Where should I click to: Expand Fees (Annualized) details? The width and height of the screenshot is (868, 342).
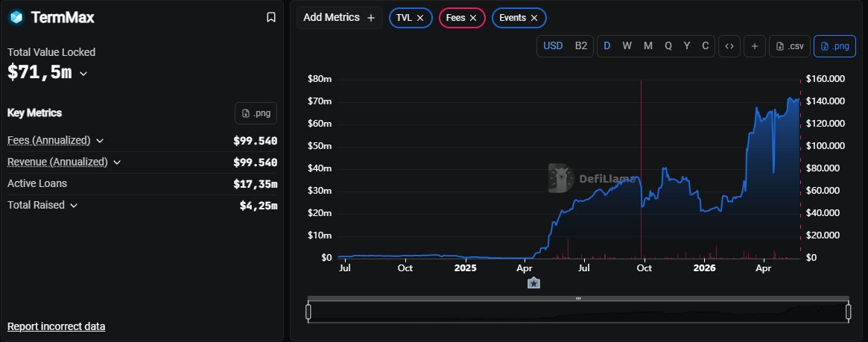100,141
